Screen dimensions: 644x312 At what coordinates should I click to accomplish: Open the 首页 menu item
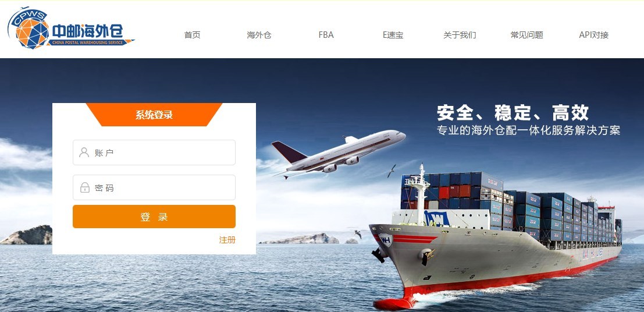[192, 35]
